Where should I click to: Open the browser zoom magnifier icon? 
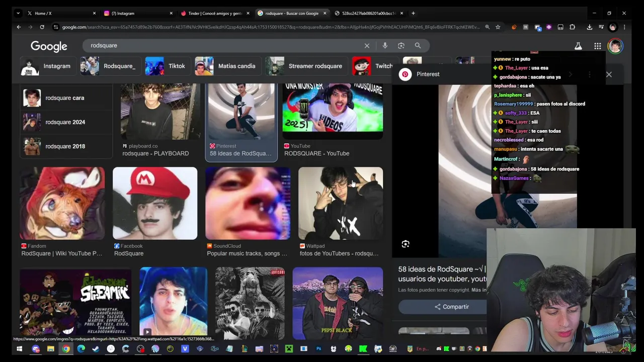click(x=487, y=27)
